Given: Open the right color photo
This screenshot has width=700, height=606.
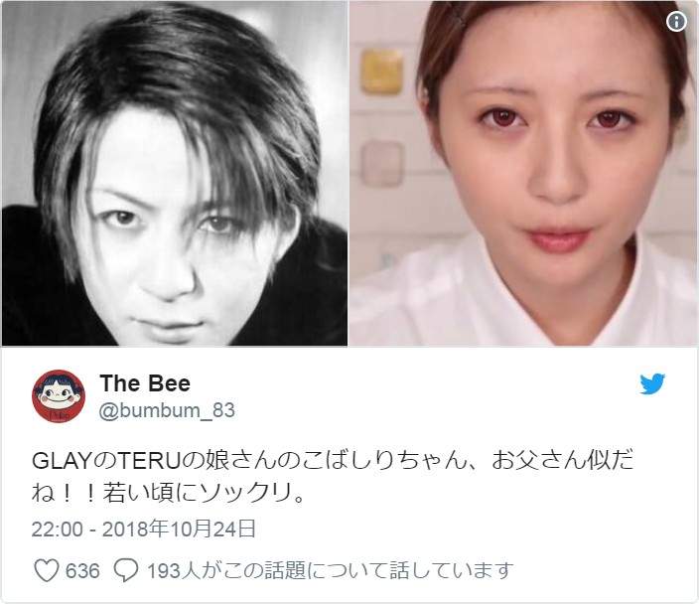Looking at the screenshot, I should (x=523, y=173).
